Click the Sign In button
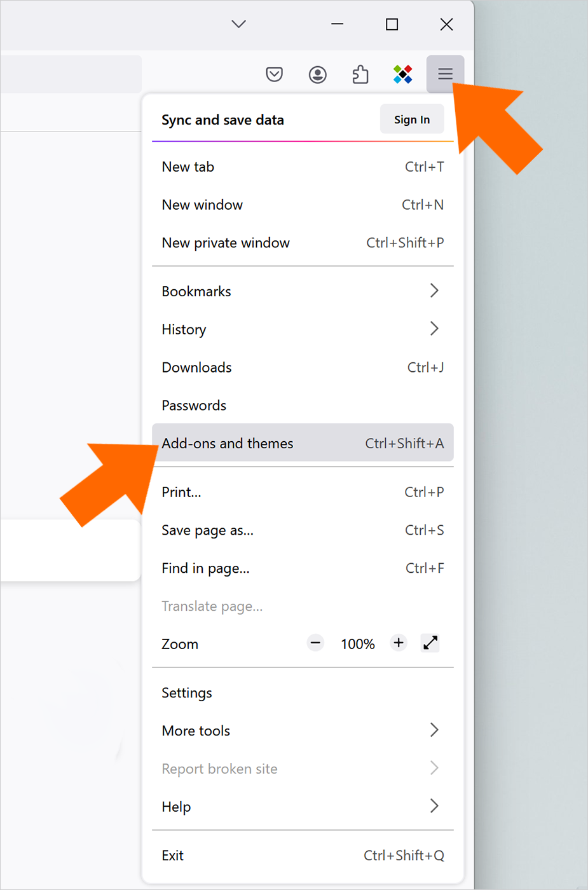This screenshot has width=588, height=890. pyautogui.click(x=412, y=120)
